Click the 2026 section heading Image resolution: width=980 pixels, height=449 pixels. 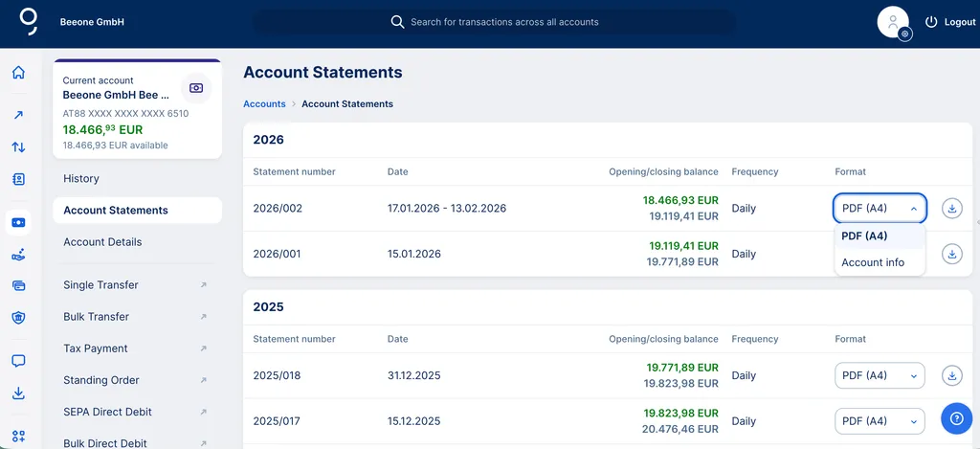coord(268,140)
